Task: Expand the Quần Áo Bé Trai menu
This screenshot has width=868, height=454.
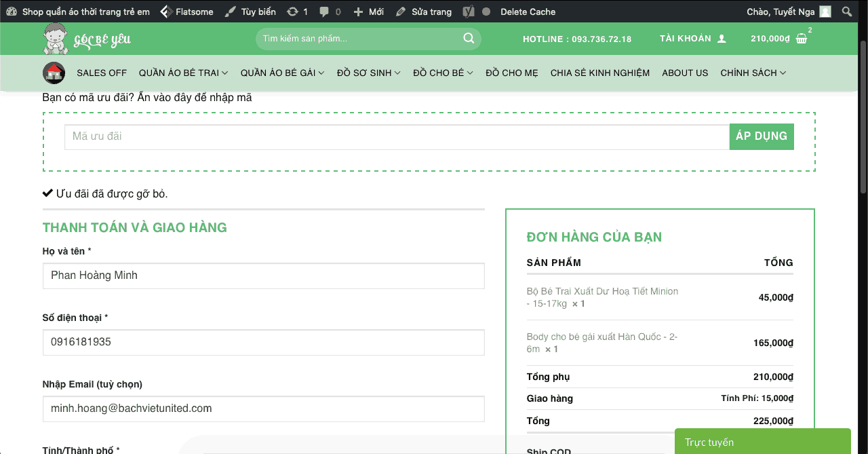Action: click(183, 73)
